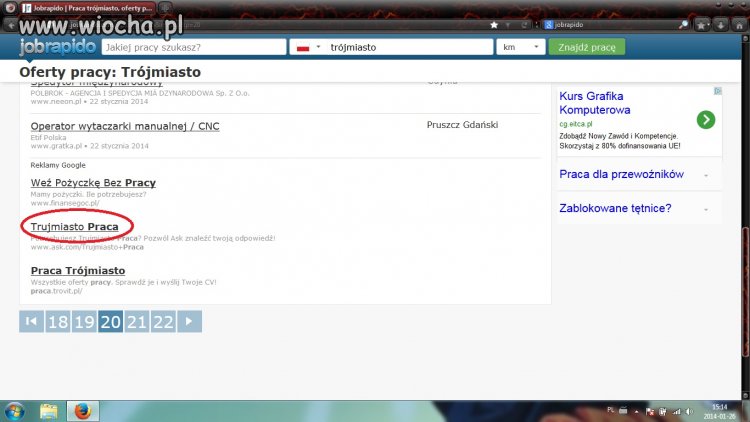Click the 'www.gratka.pl' source text
This screenshot has width=750, height=422.
[x=56, y=146]
